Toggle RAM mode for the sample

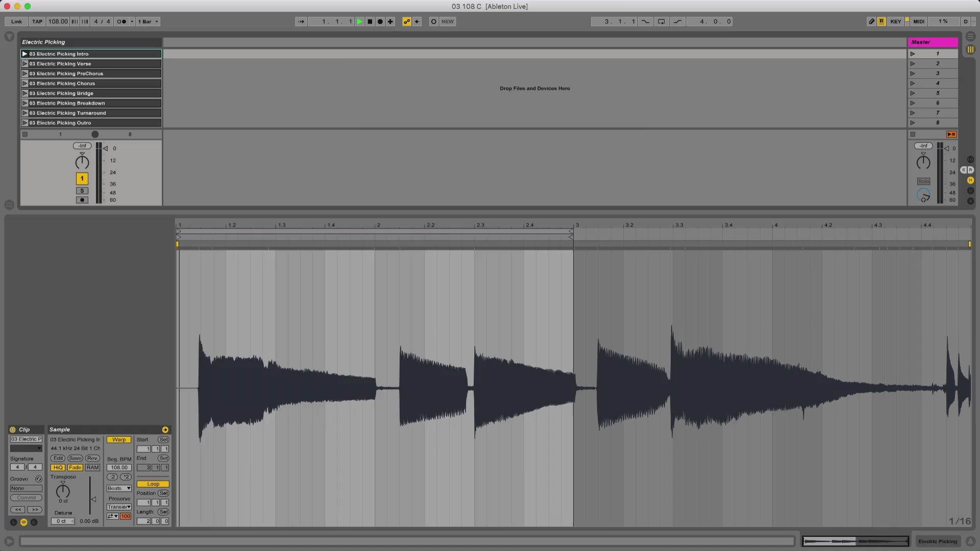click(x=92, y=467)
